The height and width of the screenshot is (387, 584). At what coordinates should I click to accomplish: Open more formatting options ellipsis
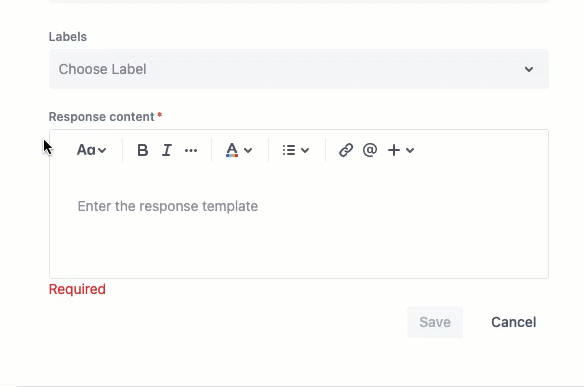[x=191, y=150]
